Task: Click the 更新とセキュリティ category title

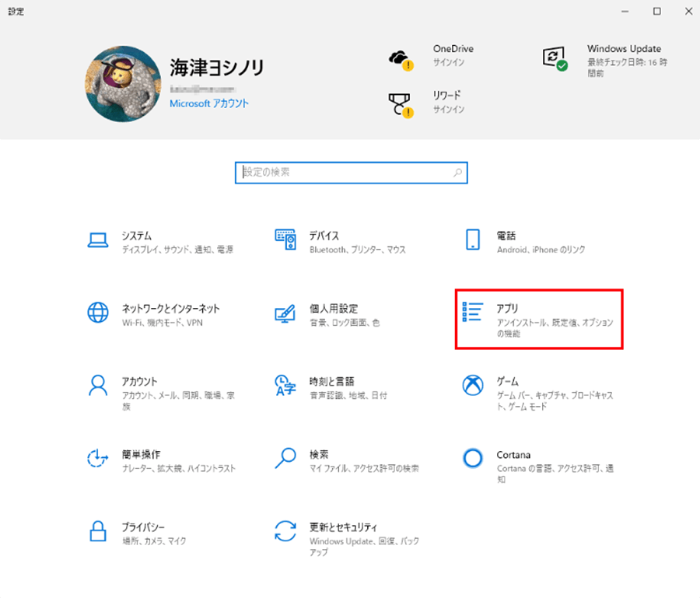Action: 343,527
